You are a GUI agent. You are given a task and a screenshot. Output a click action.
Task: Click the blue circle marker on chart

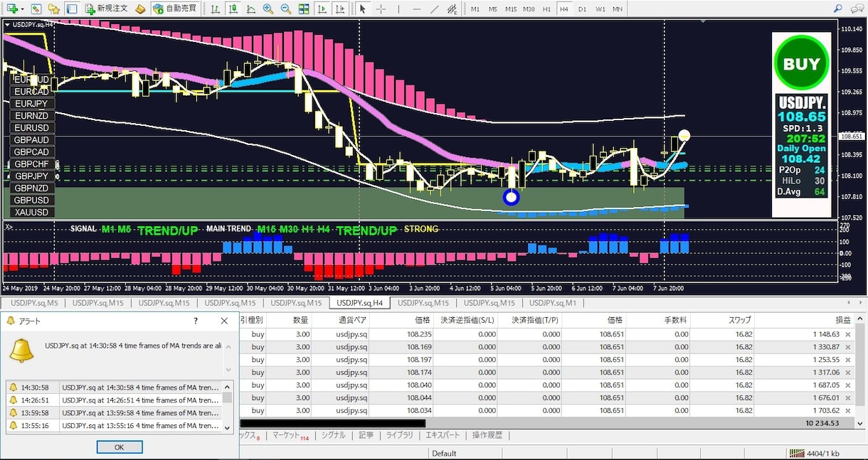[x=511, y=197]
